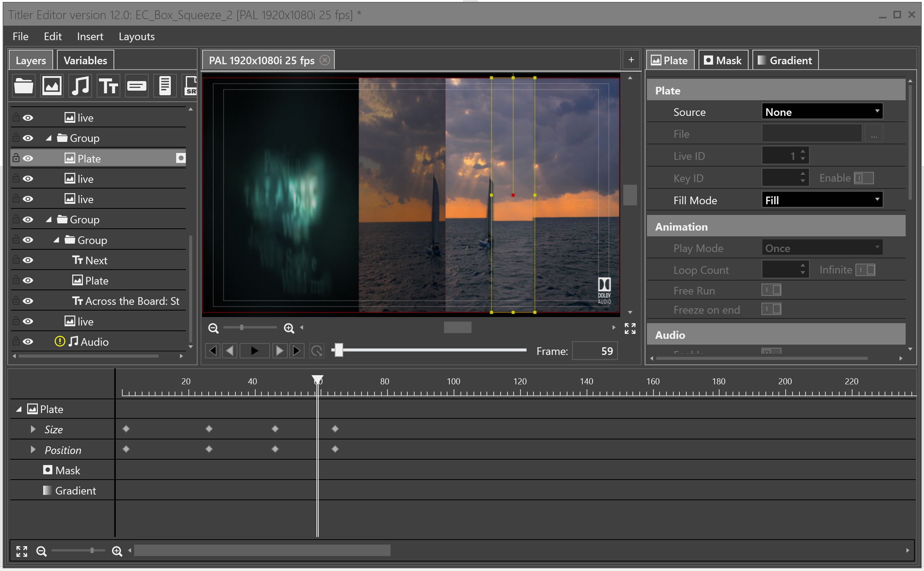Image resolution: width=924 pixels, height=571 pixels.
Task: Fit preview to window
Action: [630, 328]
